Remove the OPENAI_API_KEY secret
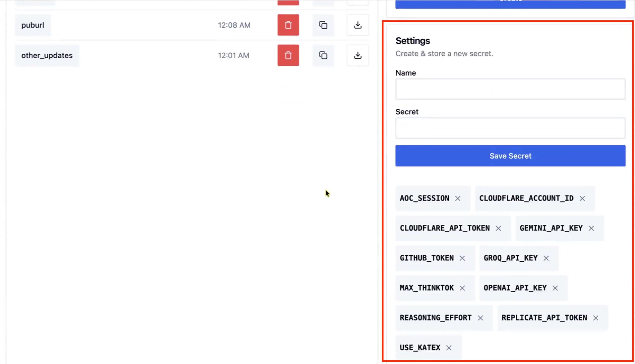Viewport: 635px width, 364px height. click(555, 288)
